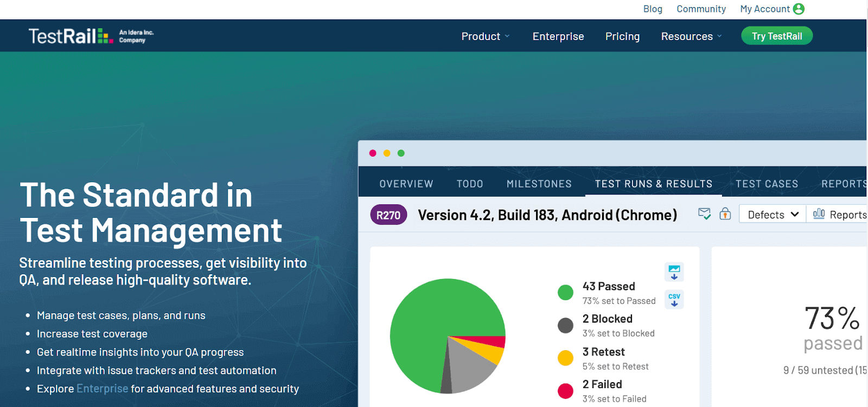Image resolution: width=868 pixels, height=407 pixels.
Task: Click the '3% set to Failed' text
Action: tap(614, 399)
